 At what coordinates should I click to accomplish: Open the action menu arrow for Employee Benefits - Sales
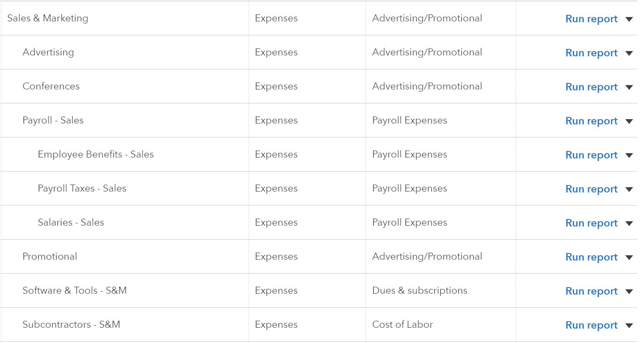click(629, 155)
